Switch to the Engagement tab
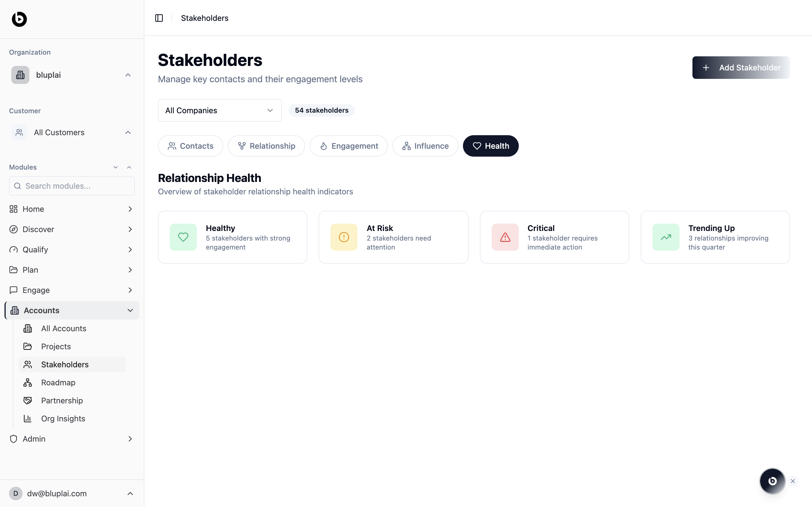This screenshot has width=812, height=507. click(348, 146)
